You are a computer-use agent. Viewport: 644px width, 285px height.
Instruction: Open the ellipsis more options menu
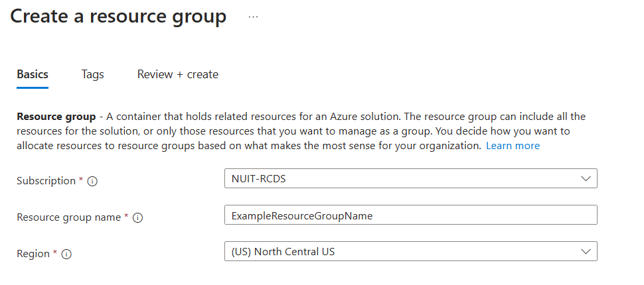pos(253,17)
